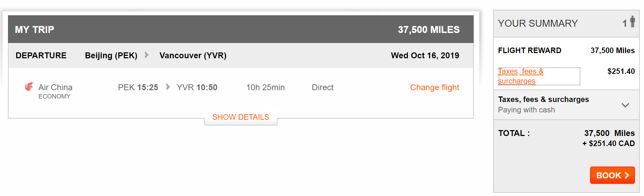The height and width of the screenshot is (196, 644).
Task: Click arrow between PEK and YVR times
Action: coord(168,87)
